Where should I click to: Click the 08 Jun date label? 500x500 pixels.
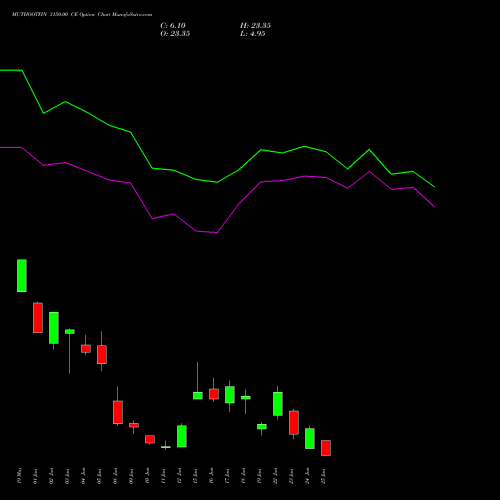pyautogui.click(x=115, y=476)
